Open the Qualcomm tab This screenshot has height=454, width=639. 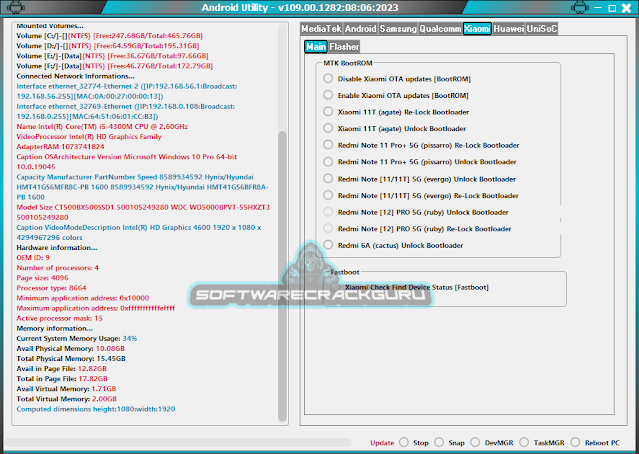(x=440, y=29)
